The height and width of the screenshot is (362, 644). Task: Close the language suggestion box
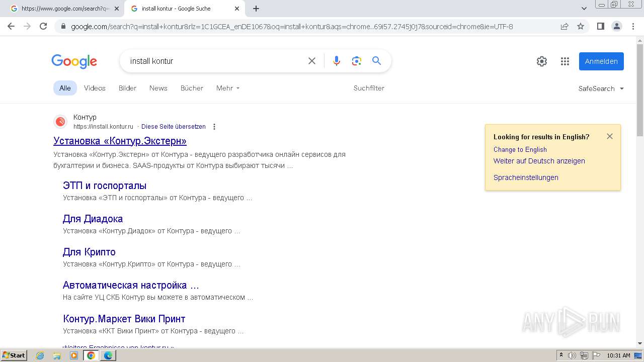point(610,136)
